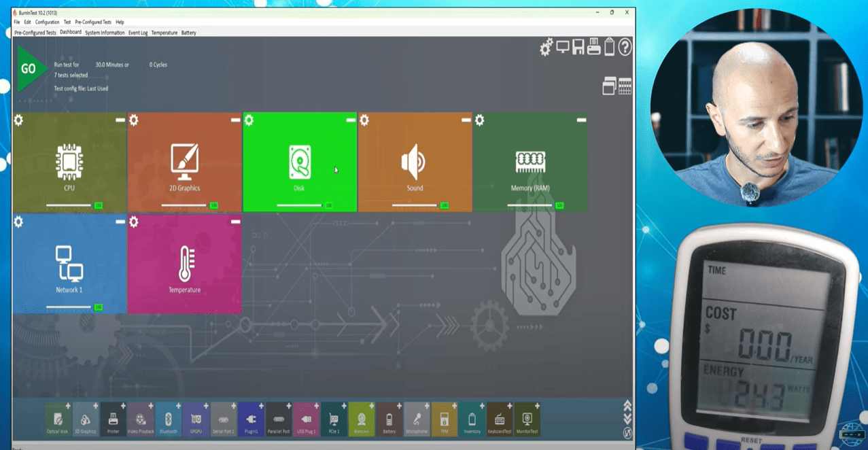Remove the Memory (RAM) tile with minus
The height and width of the screenshot is (450, 868).
(x=581, y=120)
